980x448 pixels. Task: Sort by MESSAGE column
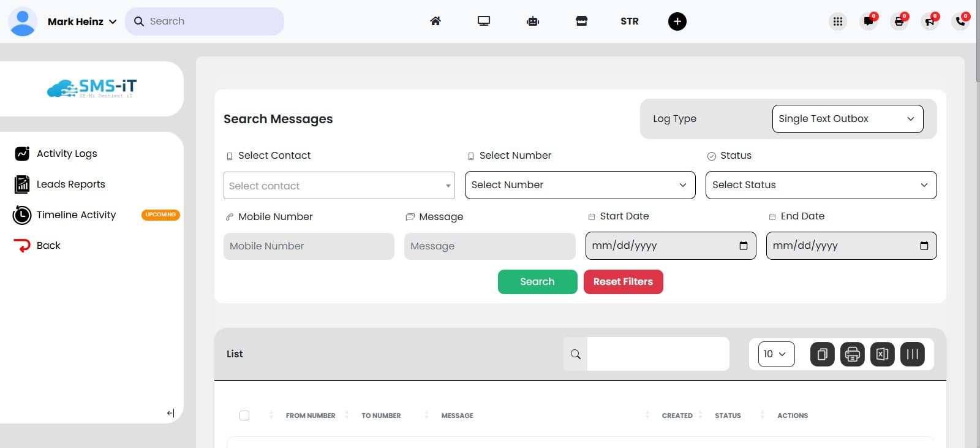[458, 416]
